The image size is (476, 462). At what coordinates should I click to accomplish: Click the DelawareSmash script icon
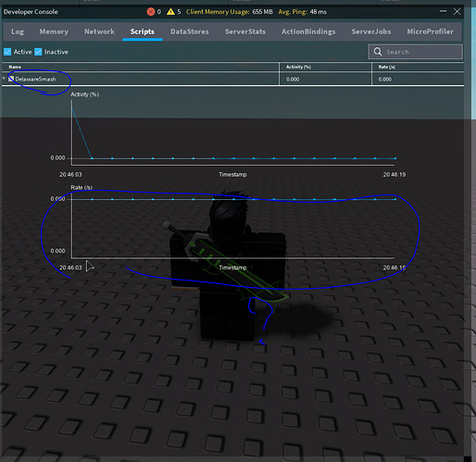[x=11, y=79]
